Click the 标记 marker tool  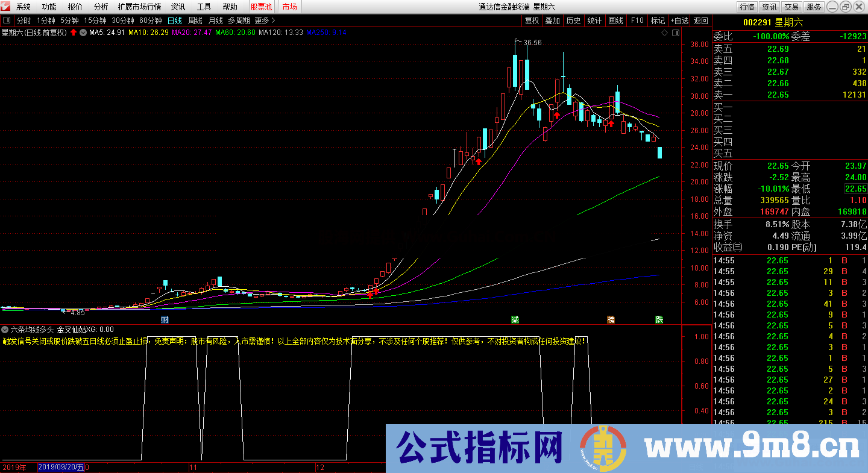coord(658,20)
